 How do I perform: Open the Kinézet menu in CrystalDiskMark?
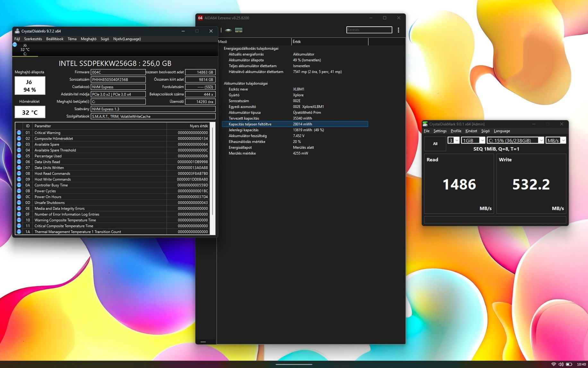471,131
